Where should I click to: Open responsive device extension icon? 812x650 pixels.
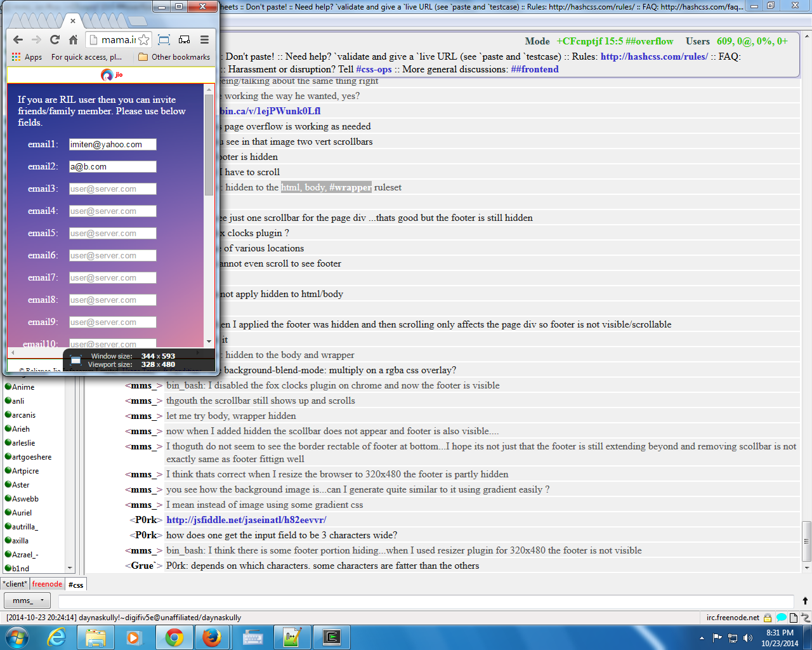(185, 39)
